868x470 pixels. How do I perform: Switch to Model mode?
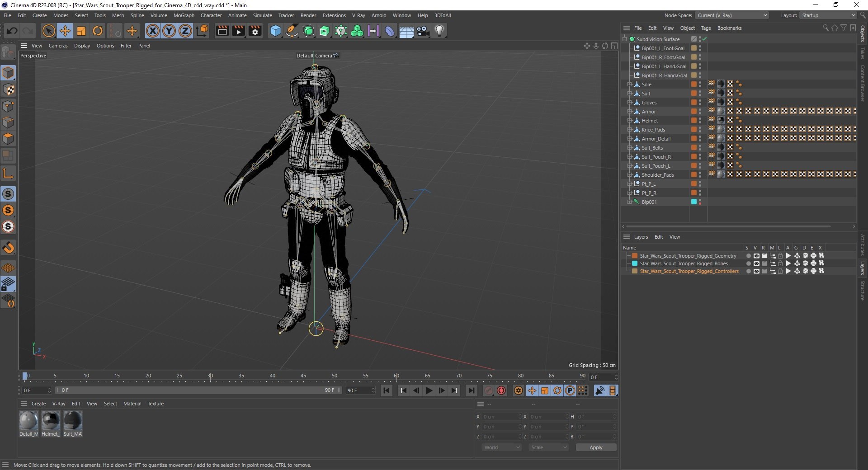coord(8,73)
